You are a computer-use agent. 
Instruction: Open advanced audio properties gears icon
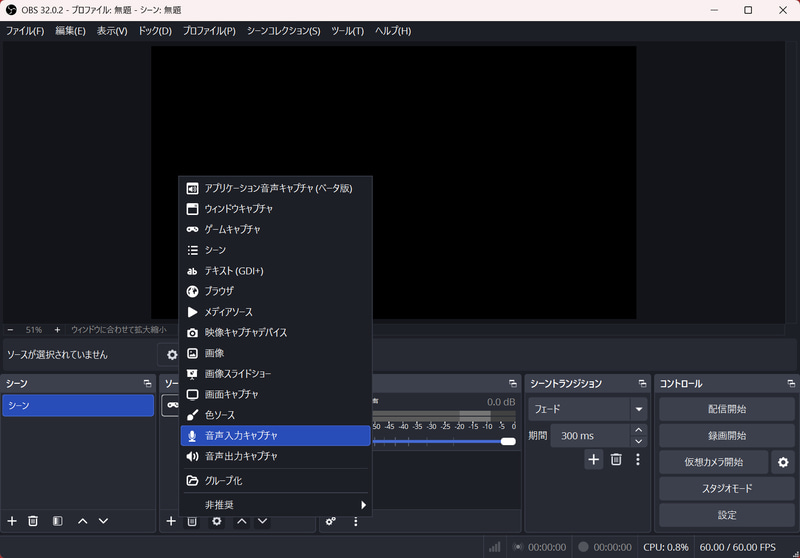pos(331,521)
